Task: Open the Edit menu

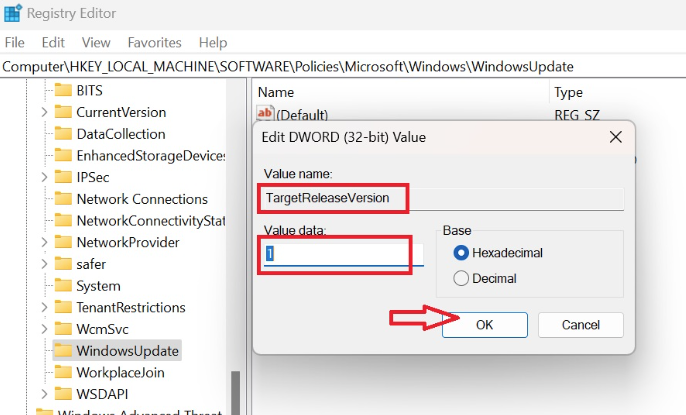Action: [53, 43]
